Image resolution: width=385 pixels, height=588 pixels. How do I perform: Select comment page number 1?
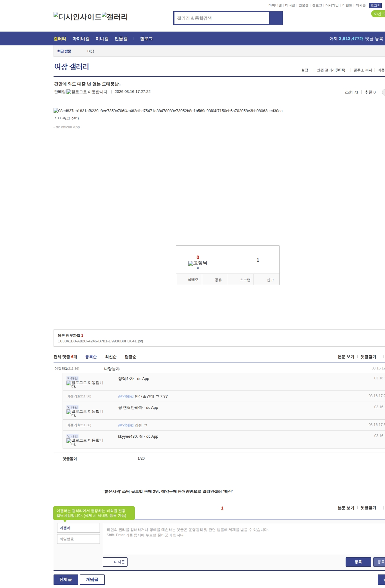pos(222,508)
